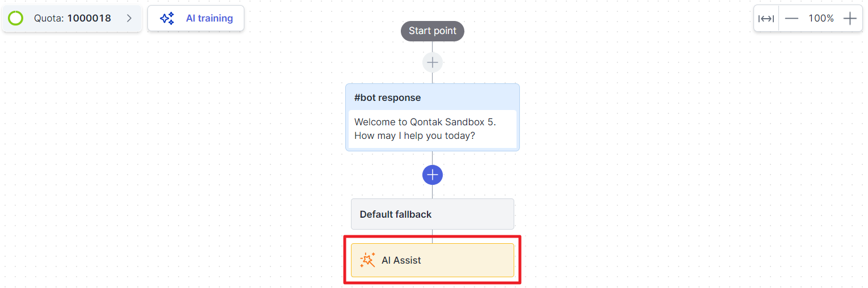This screenshot has height=288, width=868.
Task: Click the AI Assist magic wand icon
Action: (x=367, y=260)
